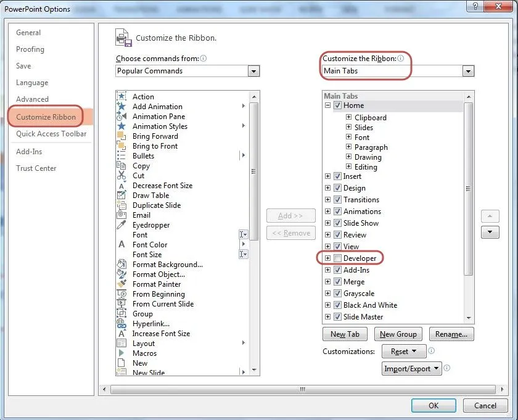Toggle the Add-Ins tab checkbox

tap(337, 270)
